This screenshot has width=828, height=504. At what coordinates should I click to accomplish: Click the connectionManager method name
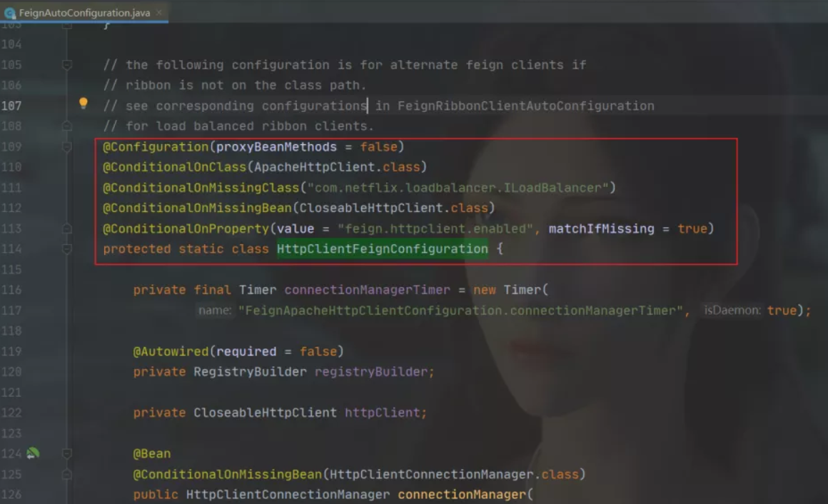(462, 494)
